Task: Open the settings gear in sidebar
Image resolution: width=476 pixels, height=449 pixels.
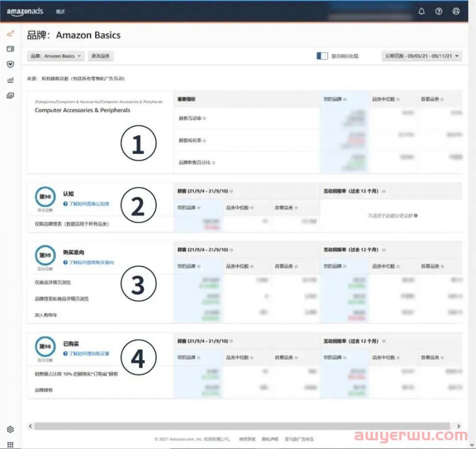Action: [x=10, y=429]
